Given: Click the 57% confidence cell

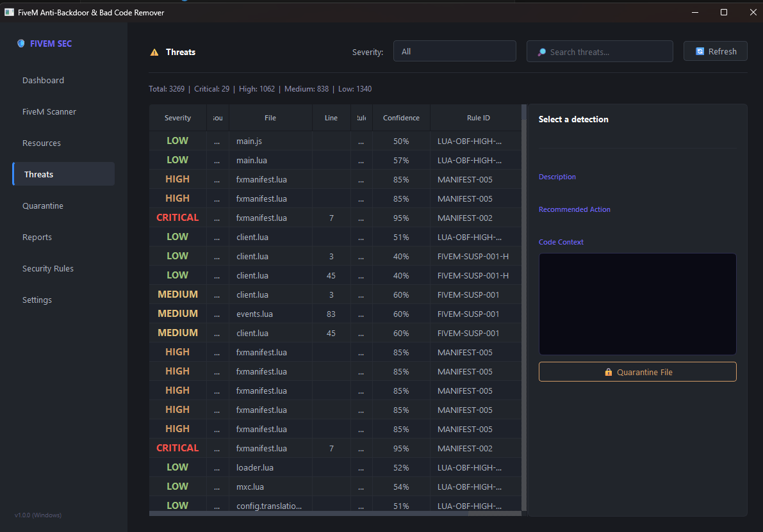Looking at the screenshot, I should (x=401, y=160).
